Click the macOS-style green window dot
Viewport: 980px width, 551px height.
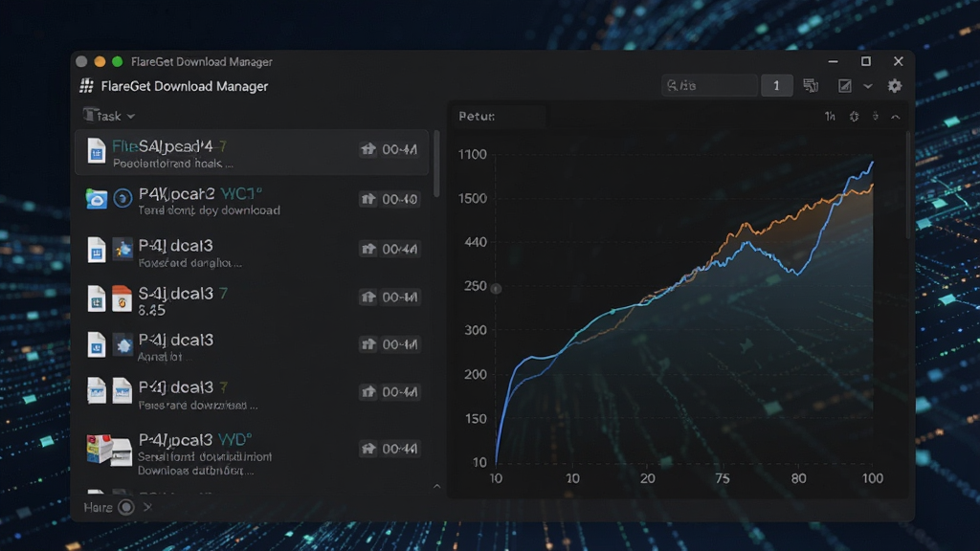[117, 61]
